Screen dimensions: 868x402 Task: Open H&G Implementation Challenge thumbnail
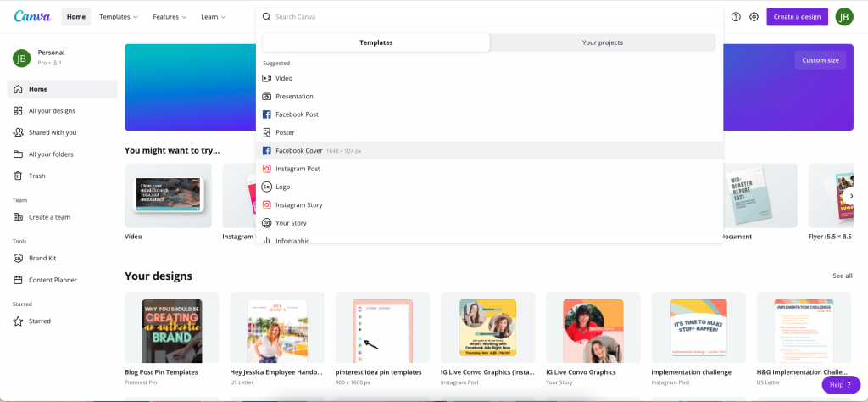coord(804,327)
